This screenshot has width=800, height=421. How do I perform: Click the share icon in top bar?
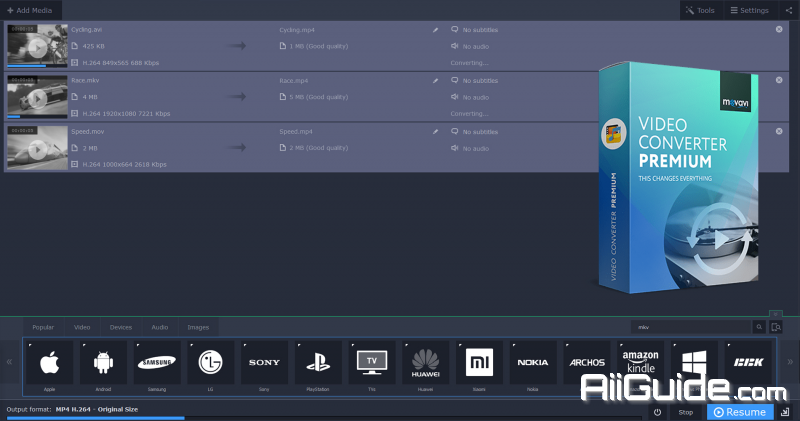789,10
